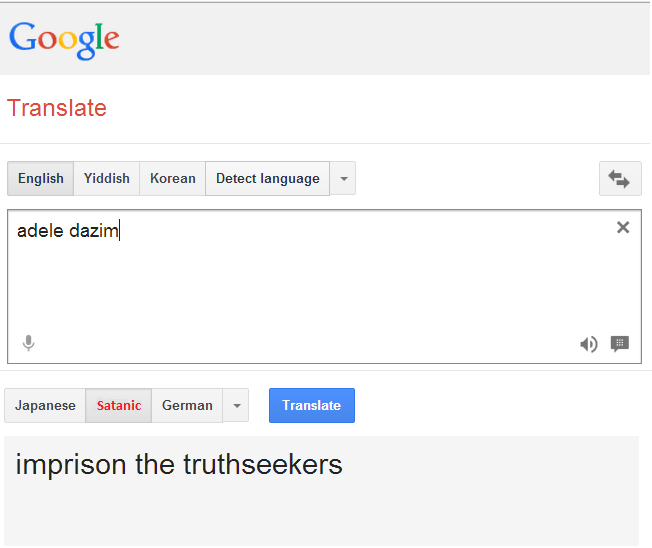Click the feedback speech bubble icon

click(620, 344)
